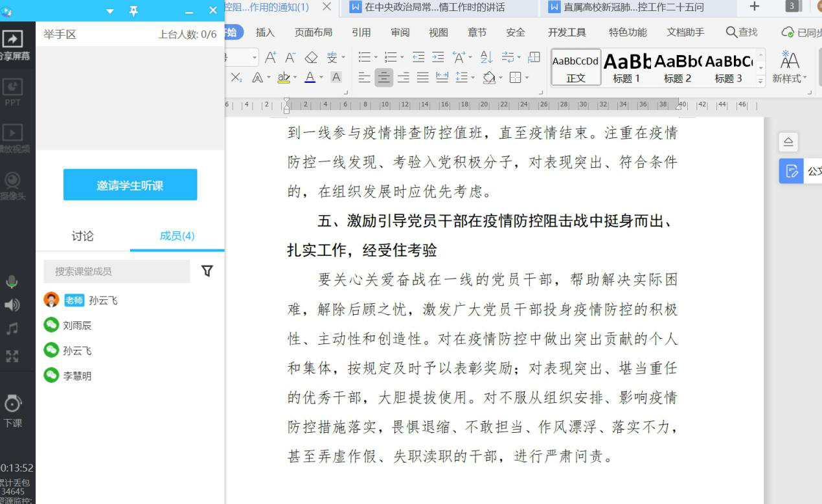Click the Invite Students (邀请学生听课) button
The image size is (822, 504).
(130, 185)
